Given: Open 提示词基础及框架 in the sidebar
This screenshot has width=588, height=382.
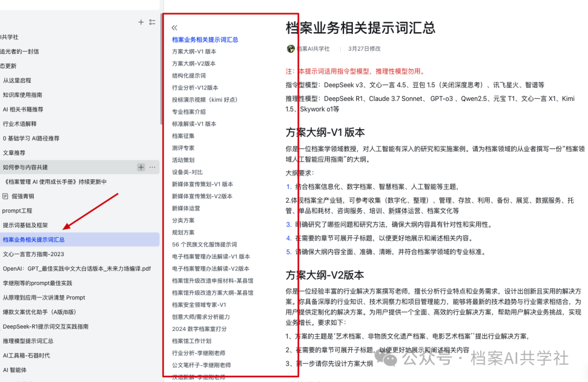Looking at the screenshot, I should [25, 225].
